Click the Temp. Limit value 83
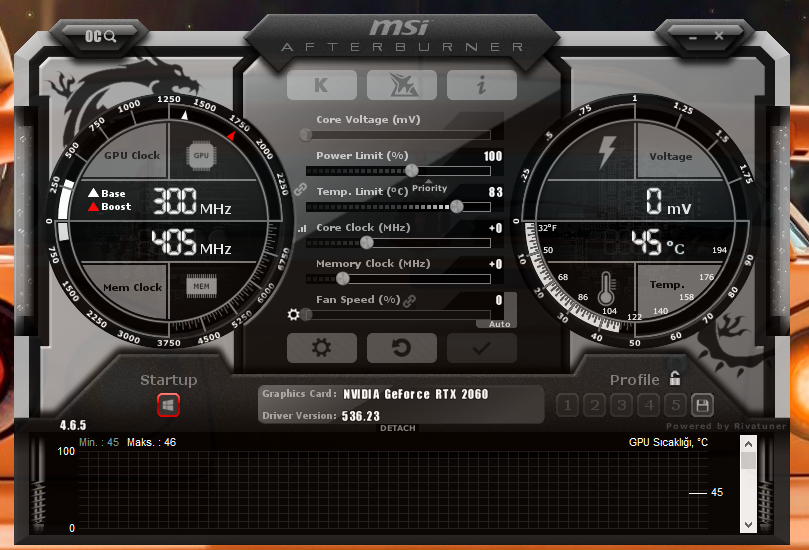Image resolution: width=809 pixels, height=550 pixels. click(496, 192)
